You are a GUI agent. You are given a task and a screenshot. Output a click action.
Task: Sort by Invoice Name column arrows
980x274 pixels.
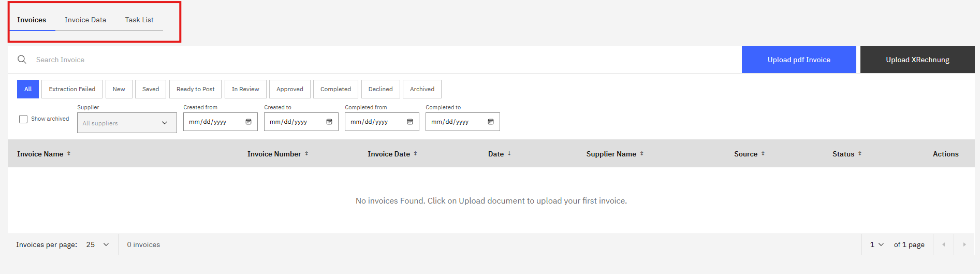pos(69,154)
